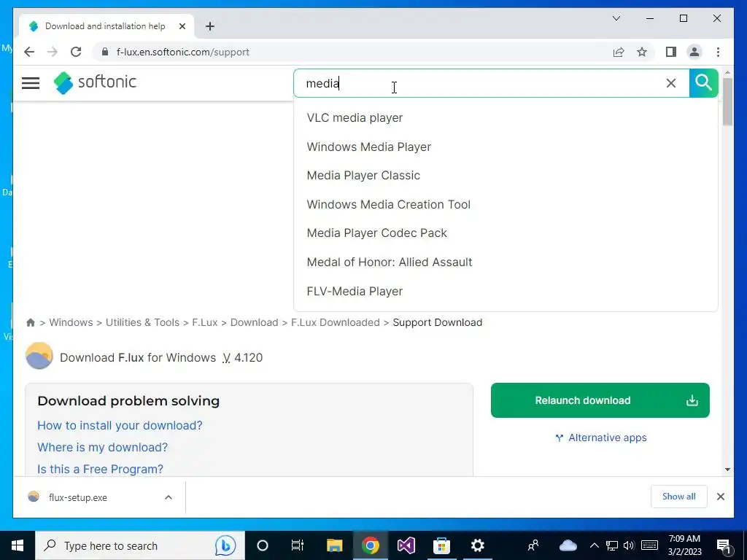Open a new browser tab
Screen dimensions: 747x560
(210, 26)
